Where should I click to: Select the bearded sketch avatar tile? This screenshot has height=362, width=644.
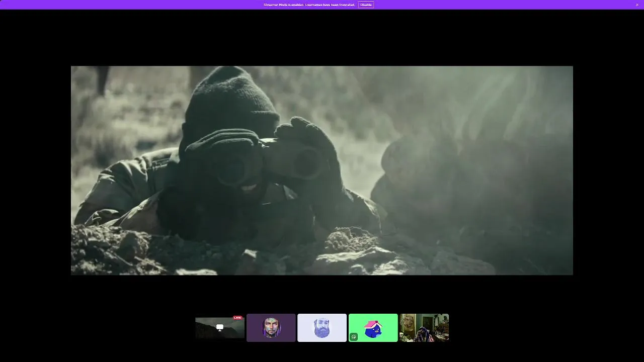tap(322, 328)
